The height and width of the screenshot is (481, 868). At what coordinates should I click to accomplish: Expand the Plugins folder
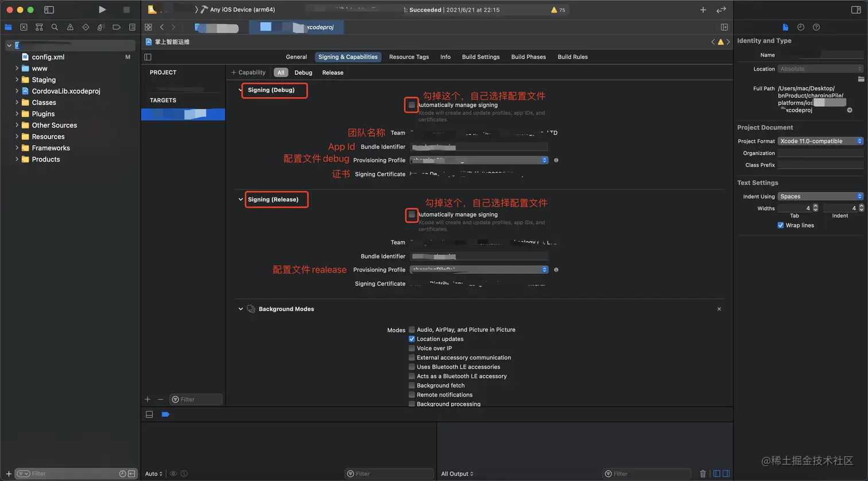(x=17, y=114)
